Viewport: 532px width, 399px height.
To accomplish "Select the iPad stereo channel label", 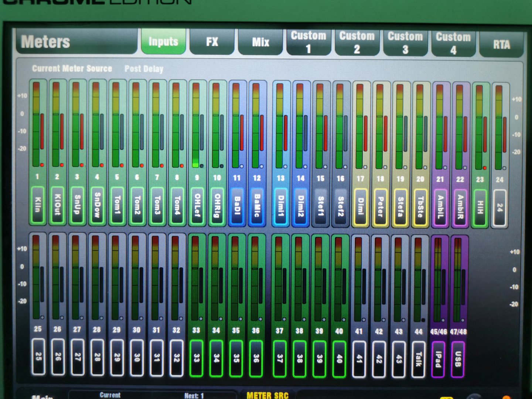I will point(438,359).
